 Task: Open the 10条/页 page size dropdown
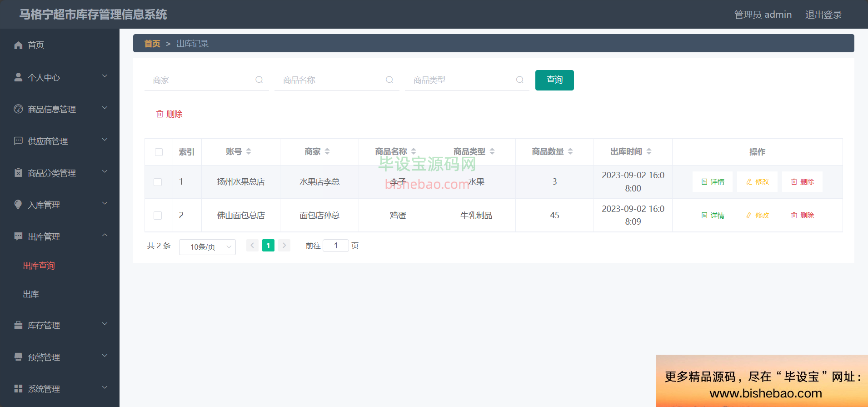[x=207, y=247]
